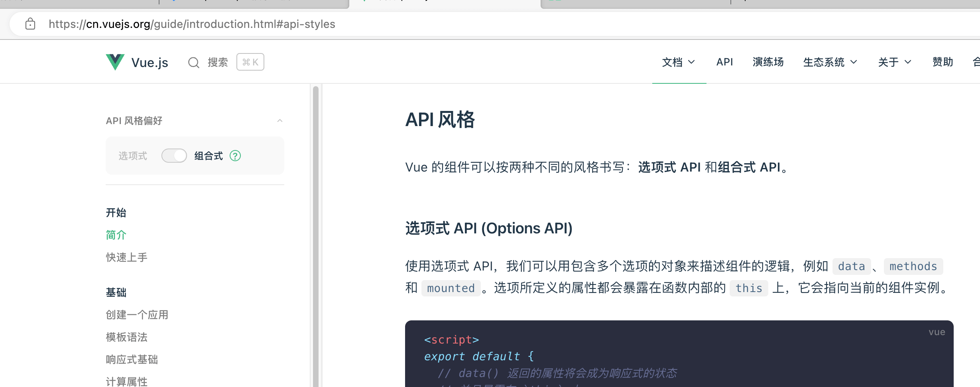980x387 pixels.
Task: Open the 模板语法 sidebar link
Action: coord(127,337)
